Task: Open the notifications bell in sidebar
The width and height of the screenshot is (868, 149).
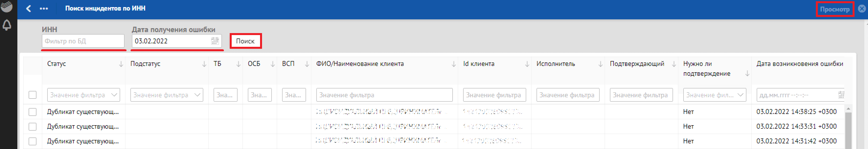Action: tap(7, 25)
